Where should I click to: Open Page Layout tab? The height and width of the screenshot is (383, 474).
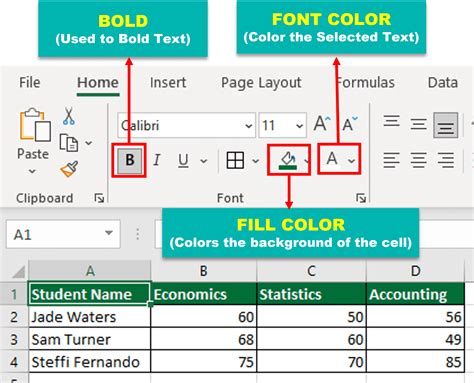tap(261, 83)
